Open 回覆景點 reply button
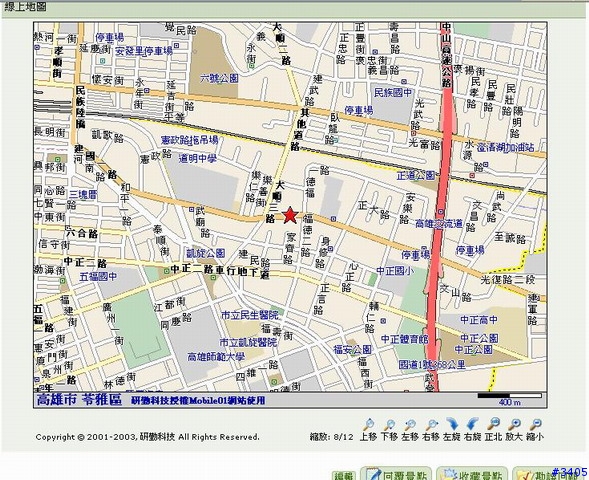 396,474
